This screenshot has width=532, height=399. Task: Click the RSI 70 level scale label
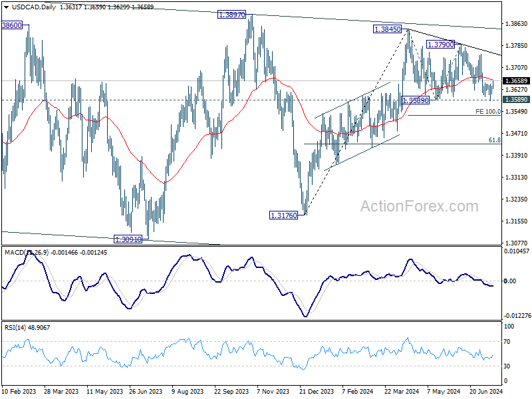(507, 342)
